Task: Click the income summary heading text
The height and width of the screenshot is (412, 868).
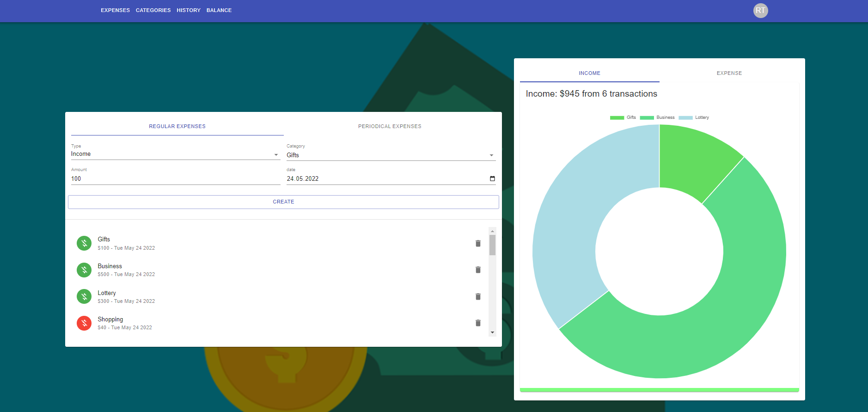Action: (591, 94)
